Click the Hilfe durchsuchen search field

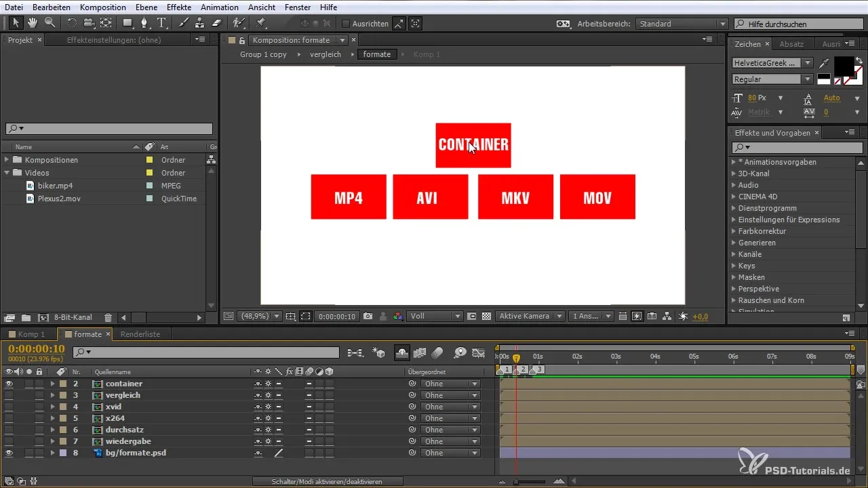pos(797,24)
